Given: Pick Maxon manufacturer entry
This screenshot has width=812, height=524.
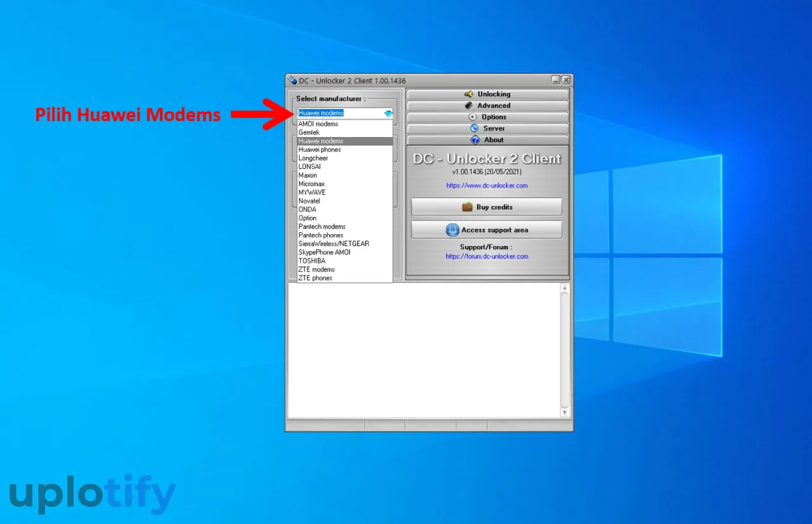Looking at the screenshot, I should point(345,175).
